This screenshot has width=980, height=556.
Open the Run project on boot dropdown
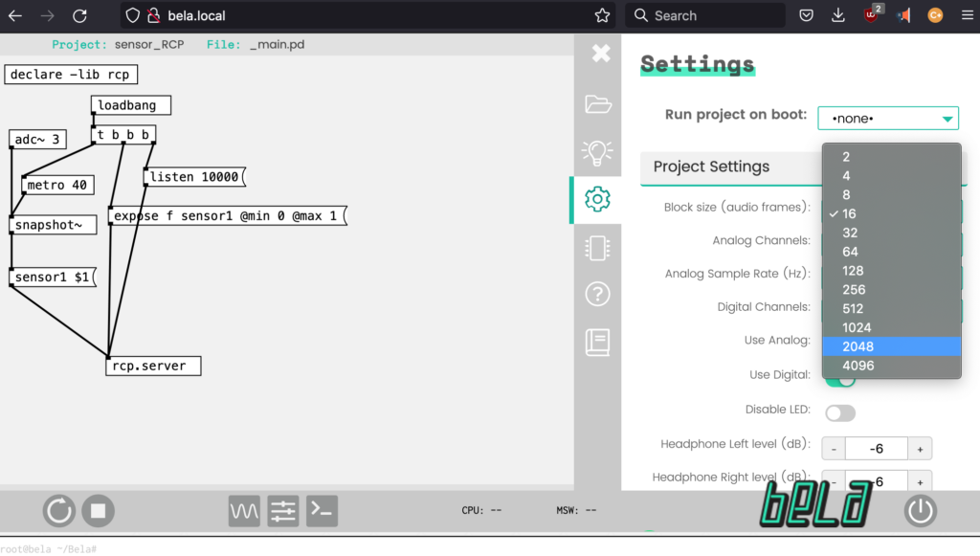click(888, 118)
